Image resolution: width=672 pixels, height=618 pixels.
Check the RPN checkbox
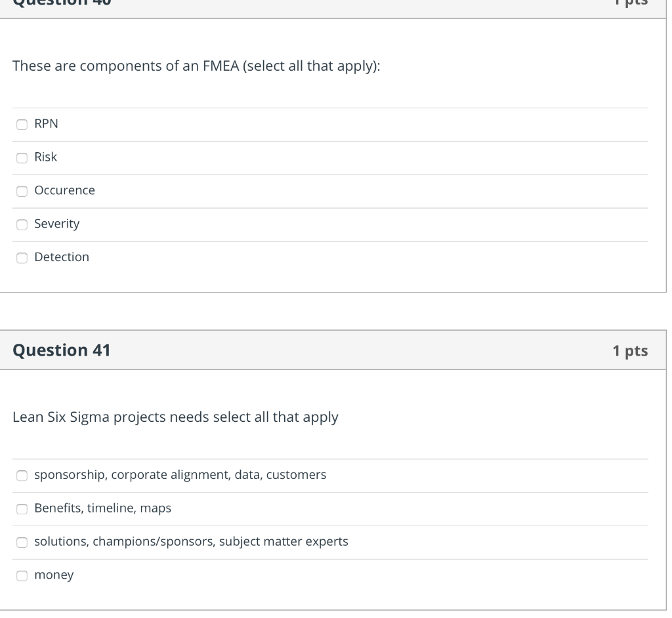point(22,124)
